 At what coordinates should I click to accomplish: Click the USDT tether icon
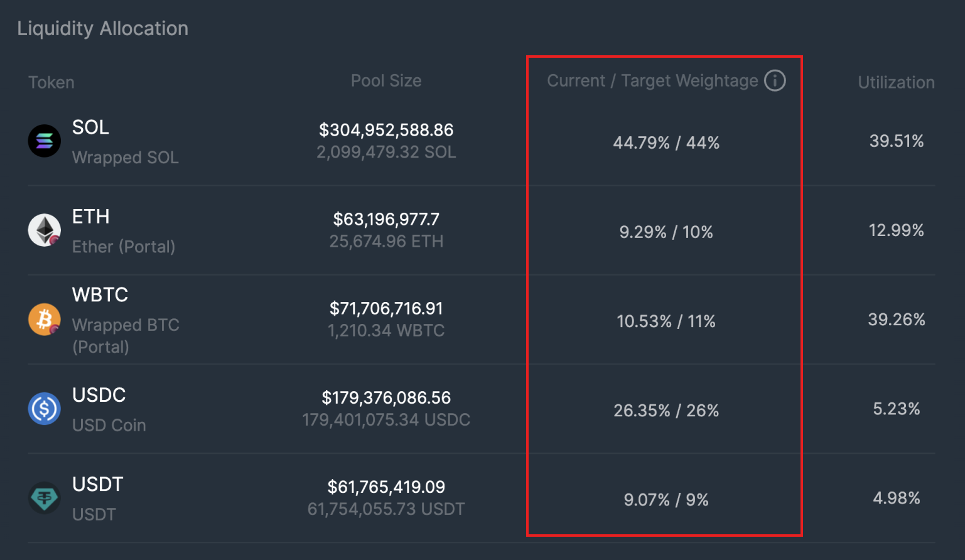pyautogui.click(x=45, y=498)
